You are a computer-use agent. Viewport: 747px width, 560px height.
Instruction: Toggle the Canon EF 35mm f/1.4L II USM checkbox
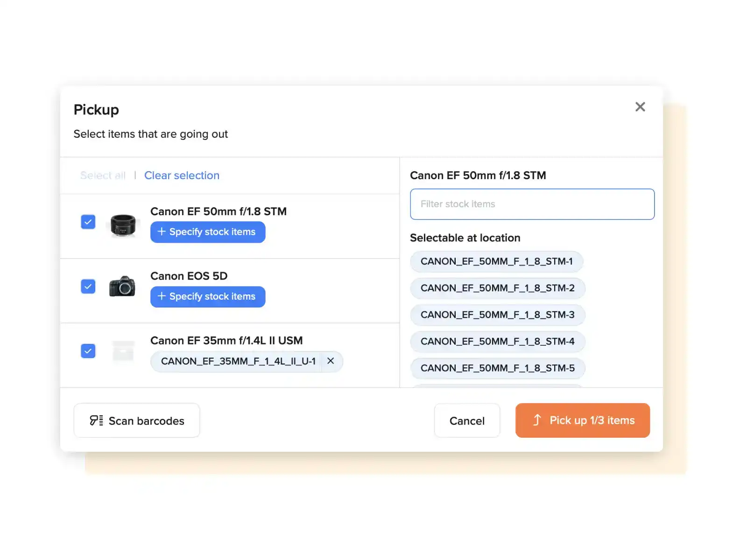pyautogui.click(x=88, y=351)
